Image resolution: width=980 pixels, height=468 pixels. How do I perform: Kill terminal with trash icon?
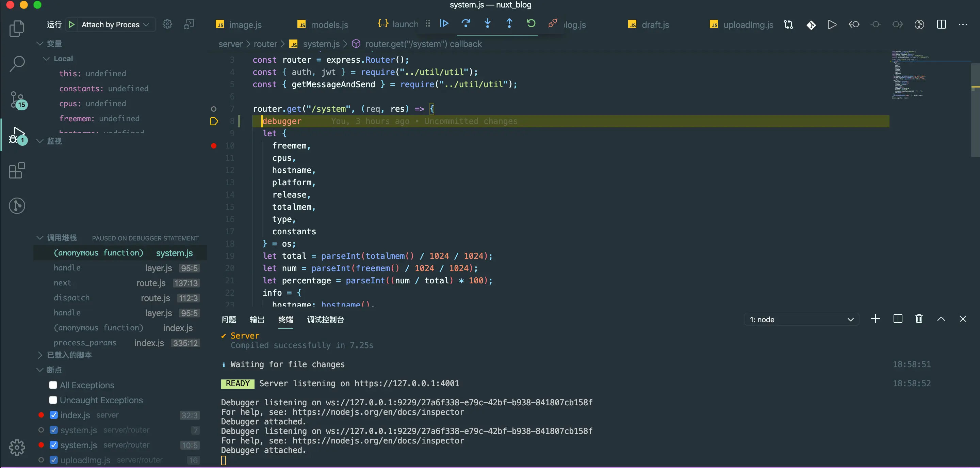pos(919,319)
